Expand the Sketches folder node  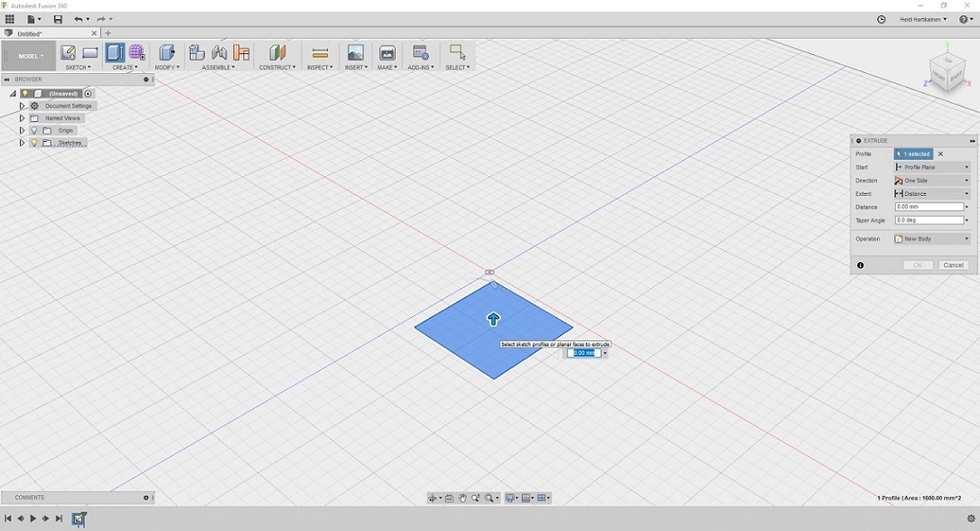[x=22, y=143]
